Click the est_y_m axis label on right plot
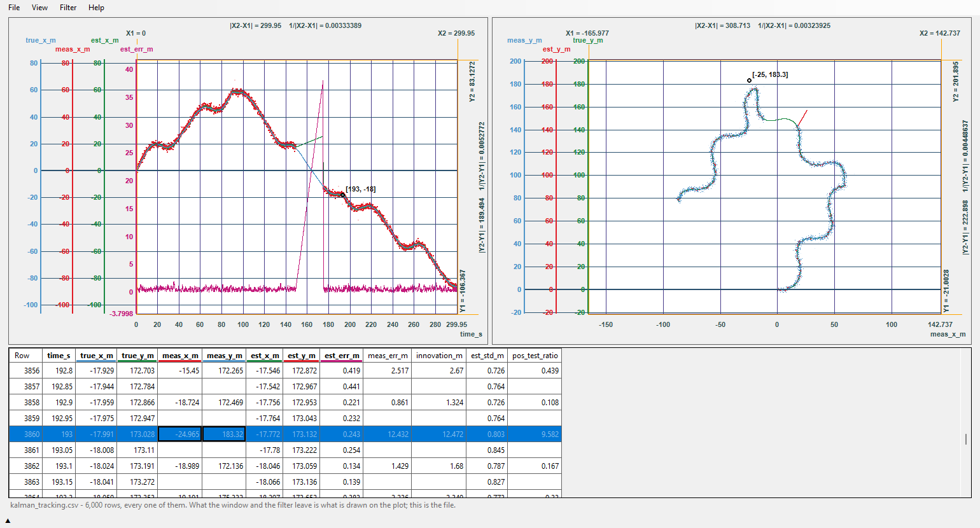Screen dimensions: 980x528 pos(557,49)
